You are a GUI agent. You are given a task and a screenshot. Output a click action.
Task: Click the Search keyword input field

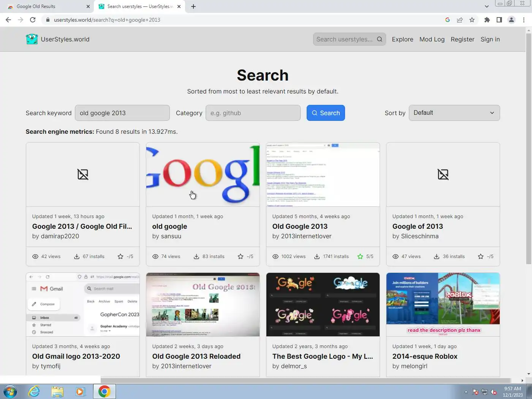point(122,113)
